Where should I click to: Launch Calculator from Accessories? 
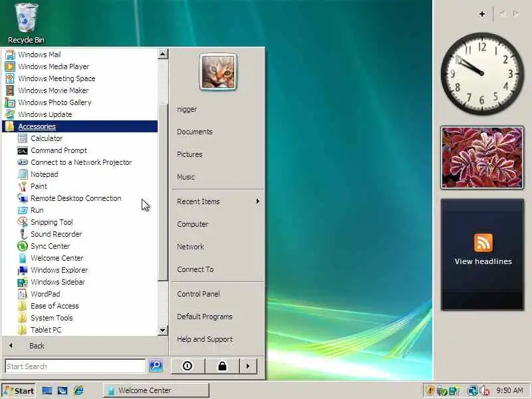[x=80, y=138]
